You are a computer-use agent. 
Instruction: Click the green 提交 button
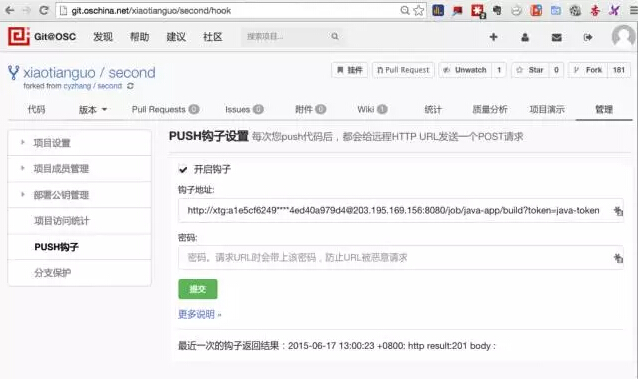click(x=198, y=289)
